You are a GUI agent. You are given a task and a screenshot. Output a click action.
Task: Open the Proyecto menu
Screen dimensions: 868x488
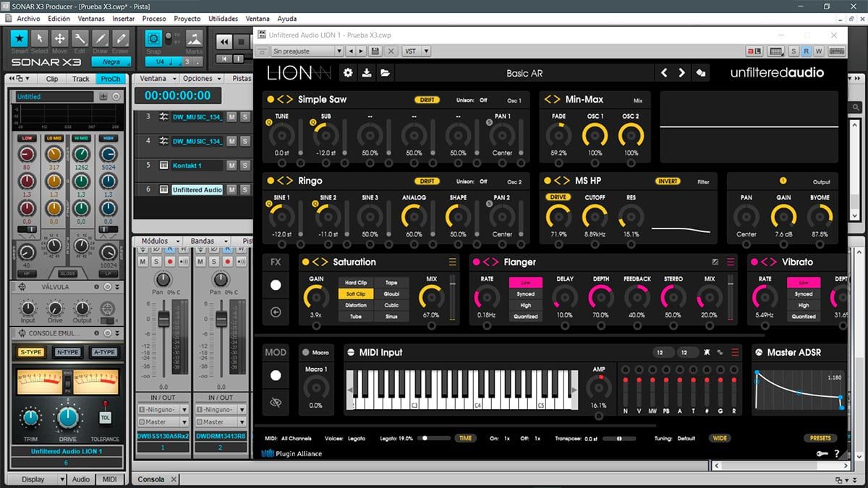187,19
